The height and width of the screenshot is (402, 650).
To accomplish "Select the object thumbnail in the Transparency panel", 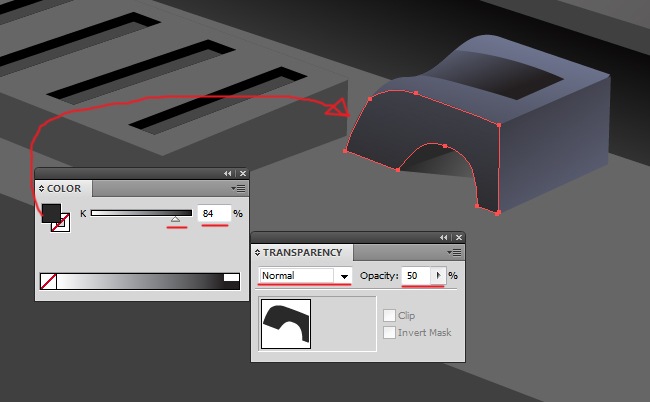I will 286,324.
